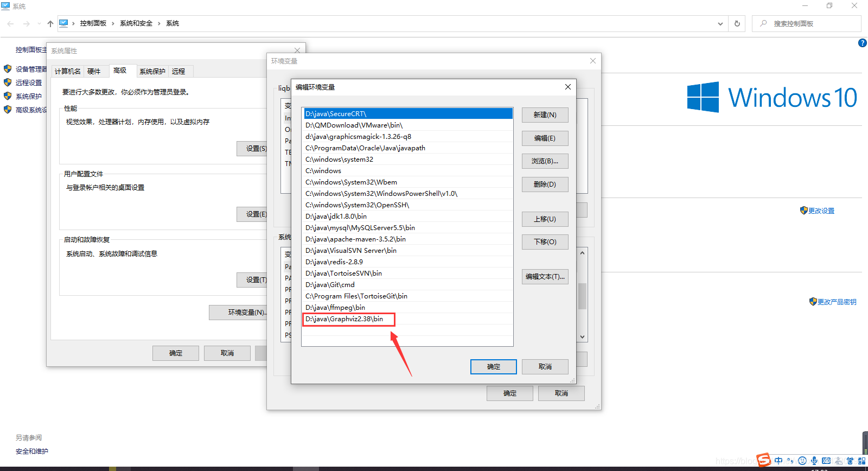
Task: Confirm with 确定 in 编辑环境变量 dialog
Action: point(494,367)
